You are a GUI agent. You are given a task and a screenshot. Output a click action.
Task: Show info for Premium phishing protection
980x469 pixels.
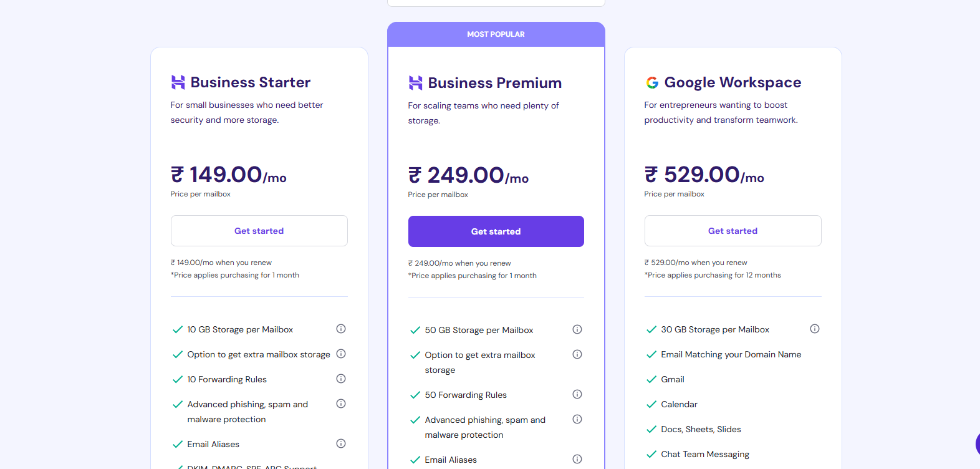[x=577, y=419]
